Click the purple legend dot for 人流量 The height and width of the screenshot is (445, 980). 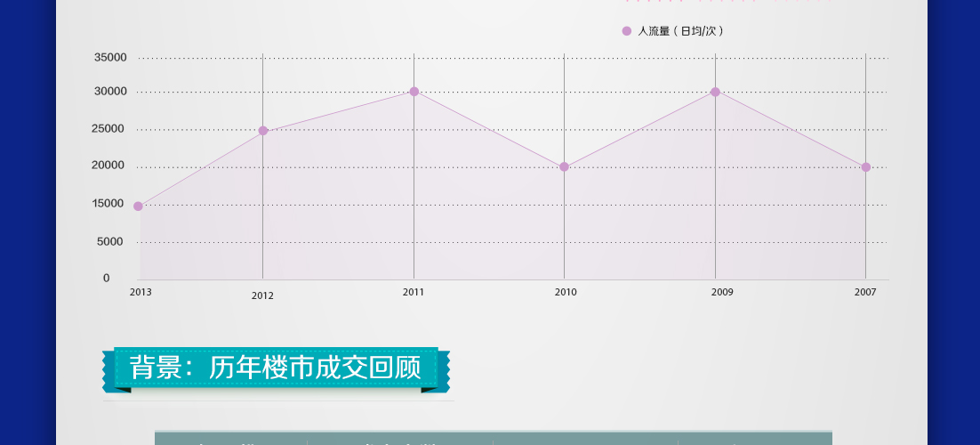(627, 31)
